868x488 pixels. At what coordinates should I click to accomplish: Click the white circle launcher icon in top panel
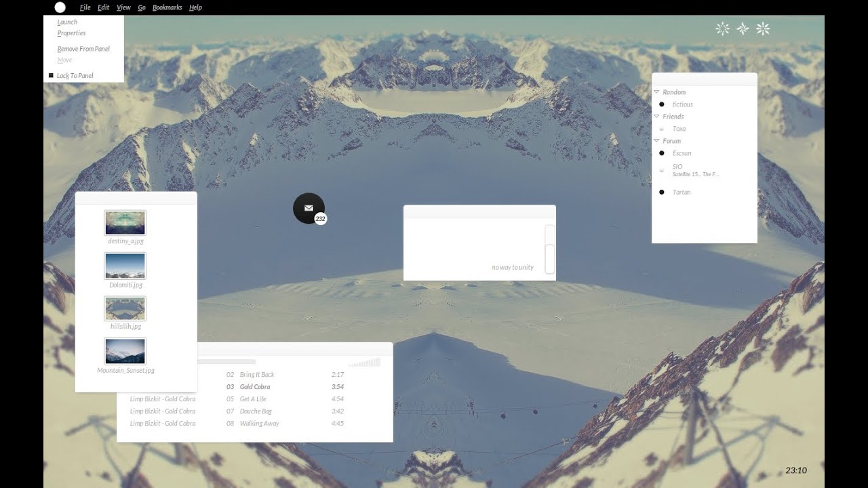coord(60,7)
